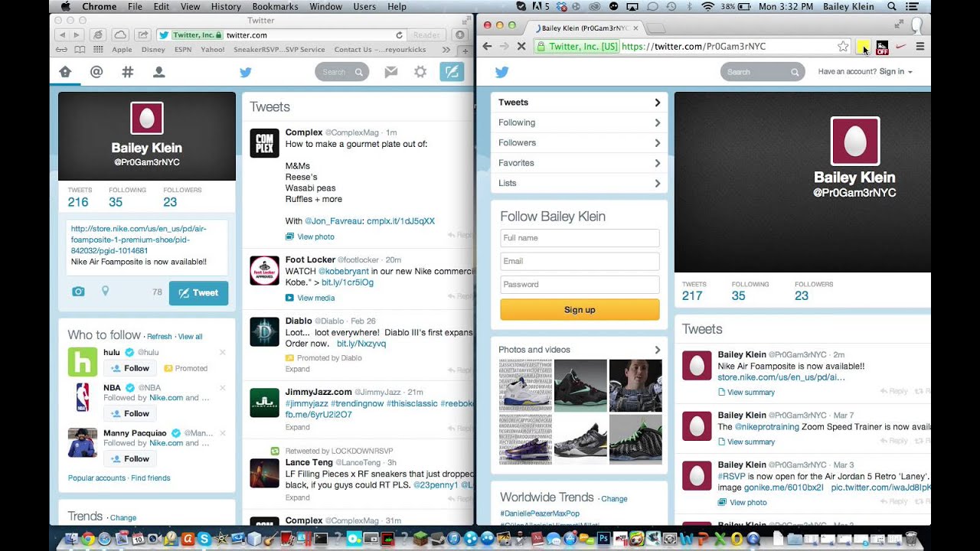
Task: Click the Twitter bird logo in Chrome window
Action: pyautogui.click(x=501, y=72)
